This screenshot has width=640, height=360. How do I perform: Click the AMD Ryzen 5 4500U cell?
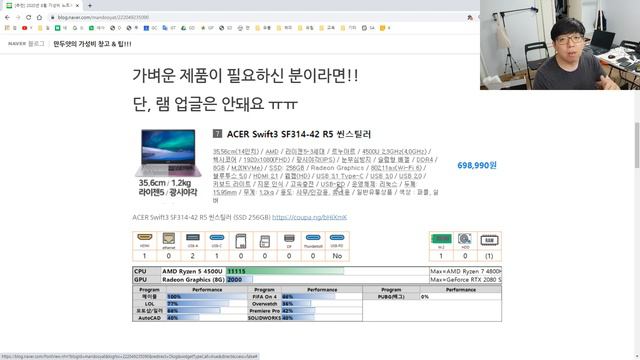coord(193,271)
